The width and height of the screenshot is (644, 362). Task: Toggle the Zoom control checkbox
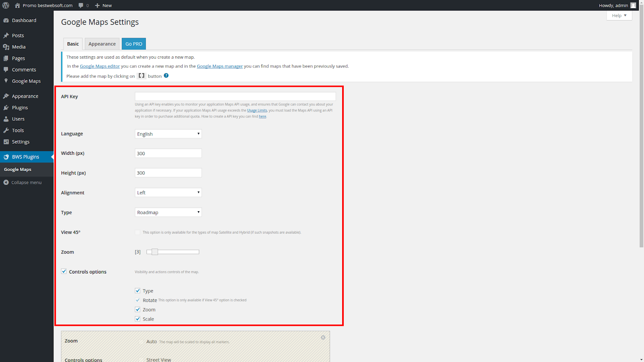pos(138,309)
